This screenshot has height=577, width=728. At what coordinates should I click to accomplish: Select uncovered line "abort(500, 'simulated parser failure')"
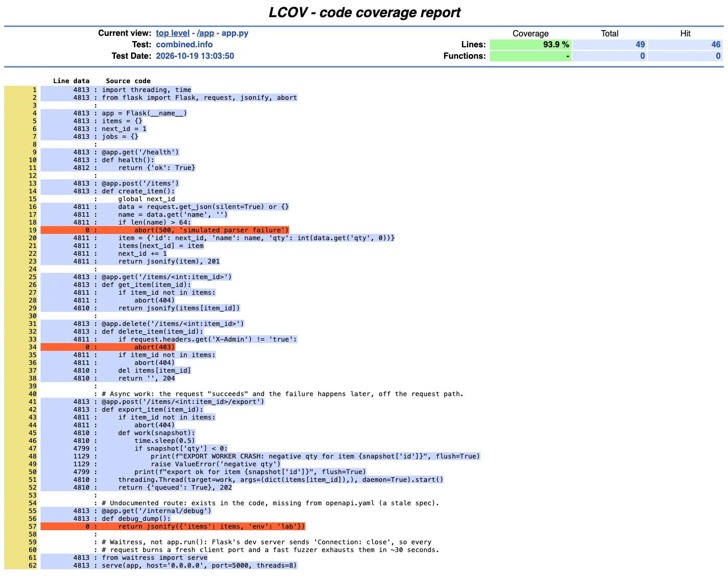[212, 230]
